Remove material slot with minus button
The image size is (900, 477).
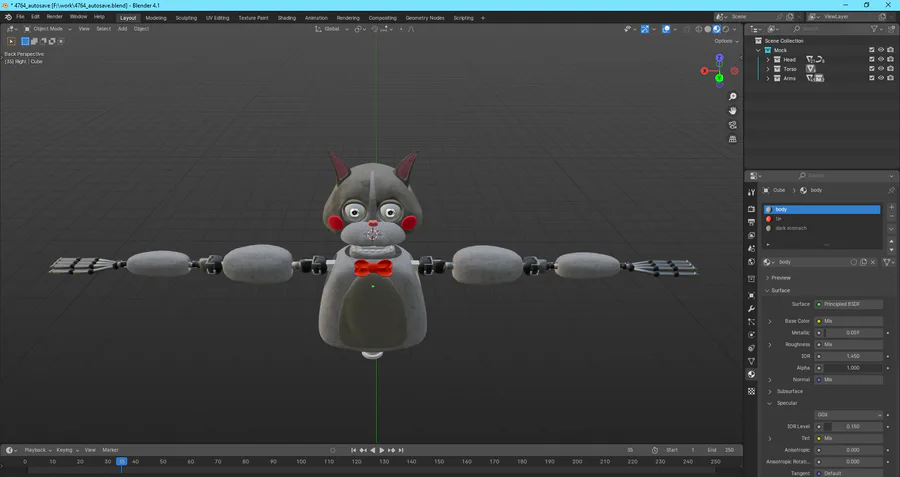click(891, 216)
